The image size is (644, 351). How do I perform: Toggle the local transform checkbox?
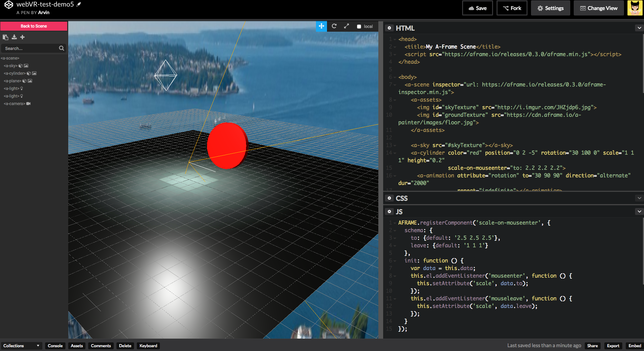pos(359,27)
